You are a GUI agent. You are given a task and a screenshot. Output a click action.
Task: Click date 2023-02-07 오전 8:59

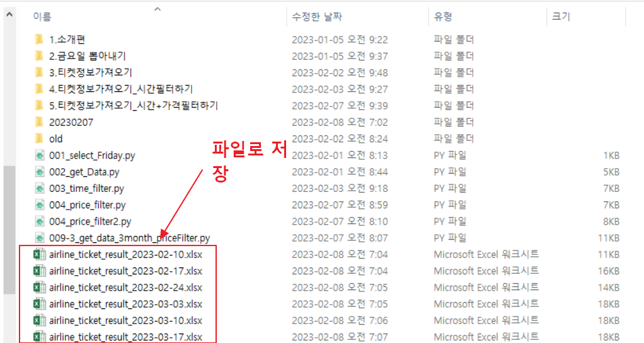(x=340, y=205)
